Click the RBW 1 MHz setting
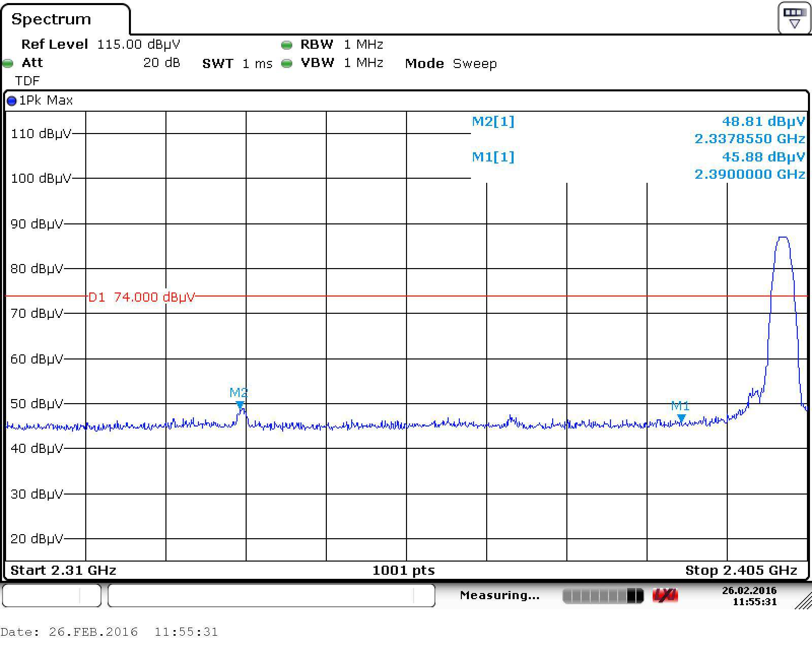Image resolution: width=812 pixels, height=656 pixels. 342,45
